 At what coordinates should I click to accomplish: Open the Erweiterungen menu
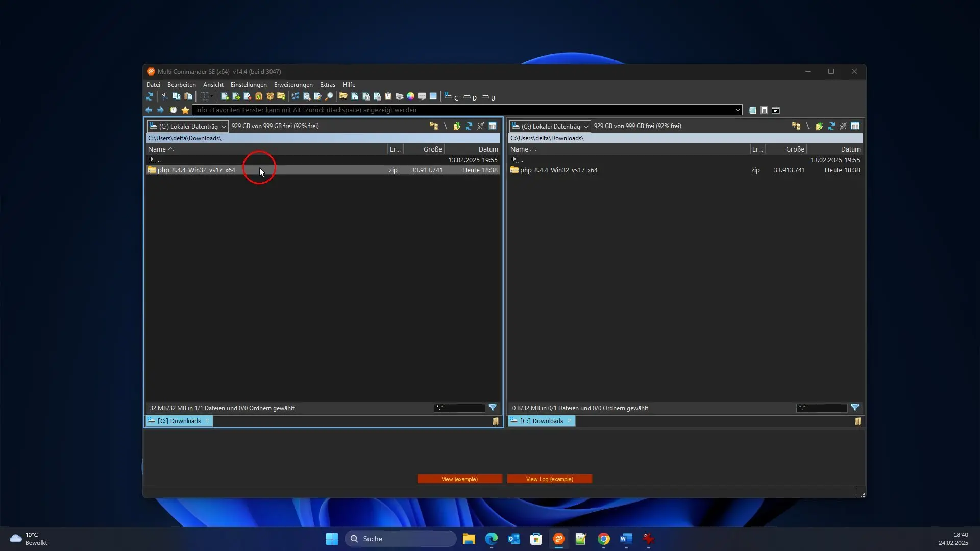click(x=293, y=85)
